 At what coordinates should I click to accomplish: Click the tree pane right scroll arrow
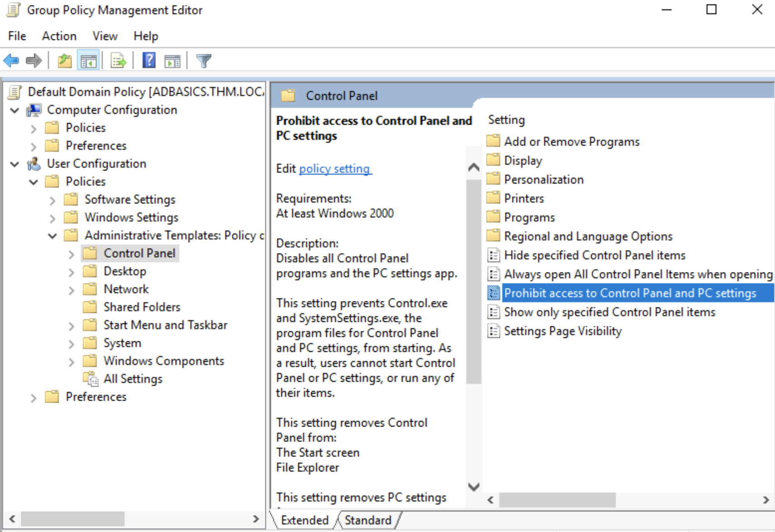coord(256,519)
